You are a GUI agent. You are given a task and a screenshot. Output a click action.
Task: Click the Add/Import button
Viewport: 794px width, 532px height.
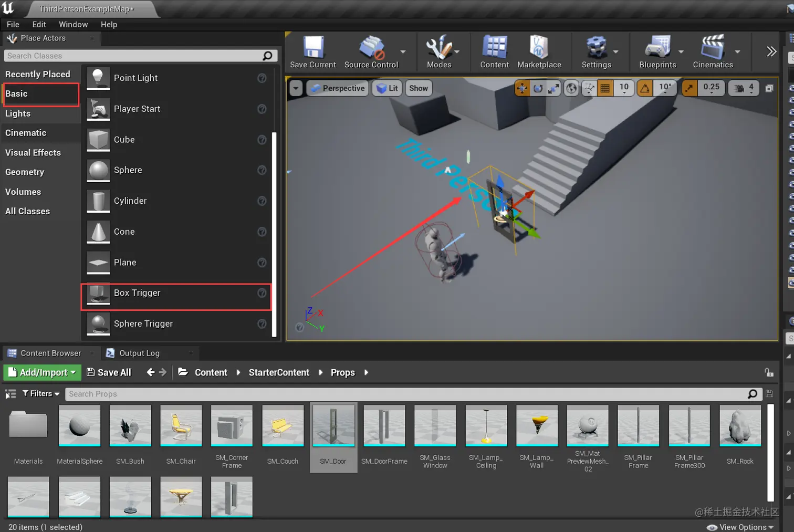click(x=43, y=372)
